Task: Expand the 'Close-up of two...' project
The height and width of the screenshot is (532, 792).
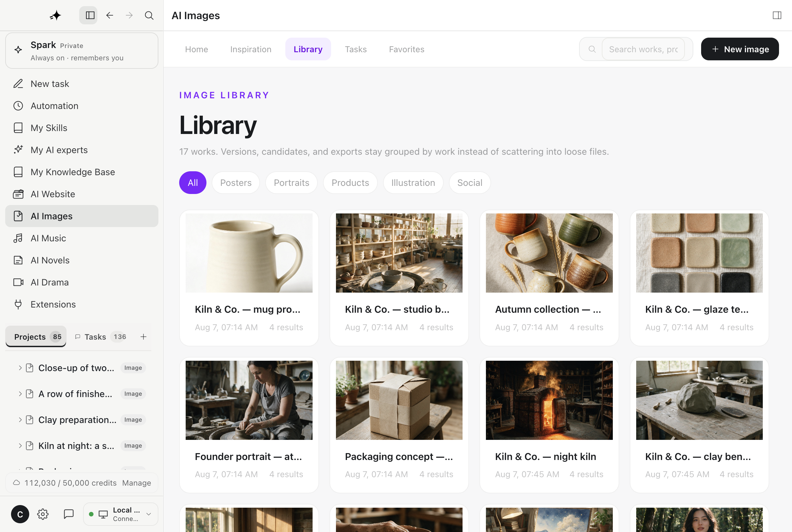Action: [x=20, y=368]
